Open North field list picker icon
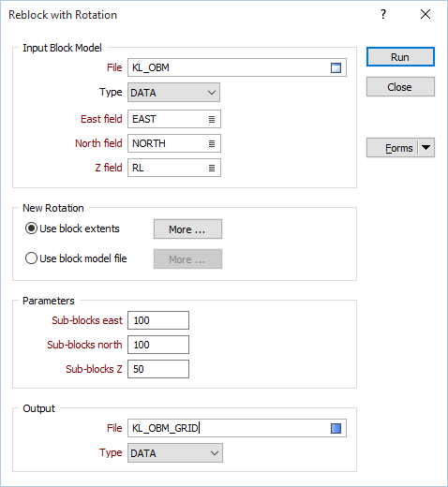 pyautogui.click(x=212, y=143)
